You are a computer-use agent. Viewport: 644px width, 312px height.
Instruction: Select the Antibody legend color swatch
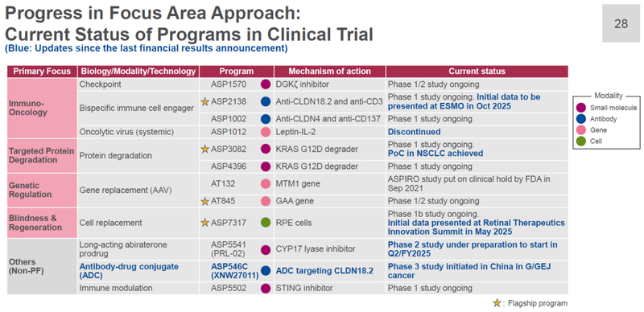coord(581,119)
